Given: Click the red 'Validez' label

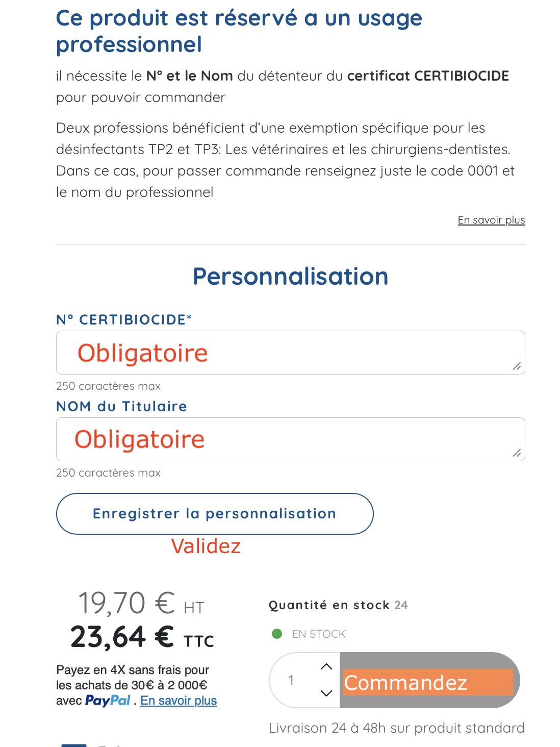Looking at the screenshot, I should (207, 546).
